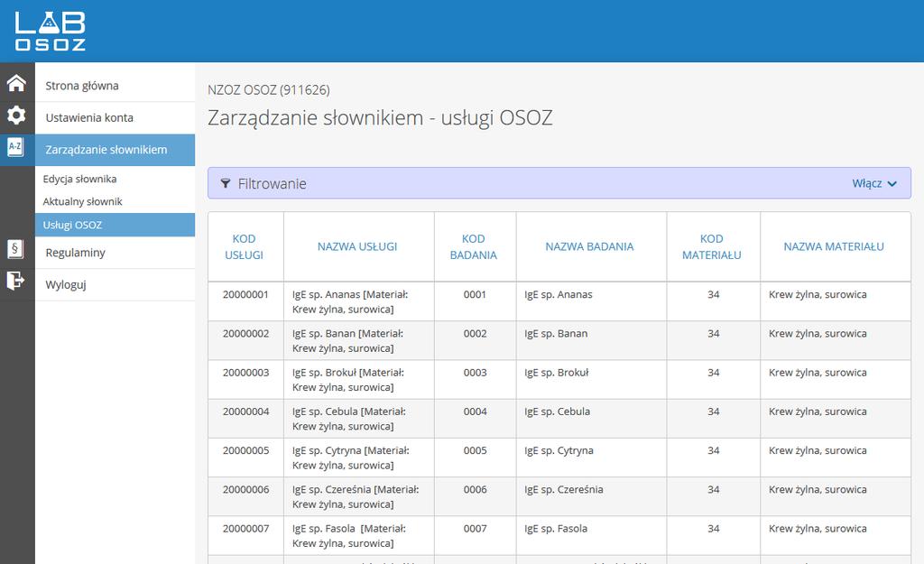
Task: Click test name IgE sp. Czereśnia
Action: point(563,489)
